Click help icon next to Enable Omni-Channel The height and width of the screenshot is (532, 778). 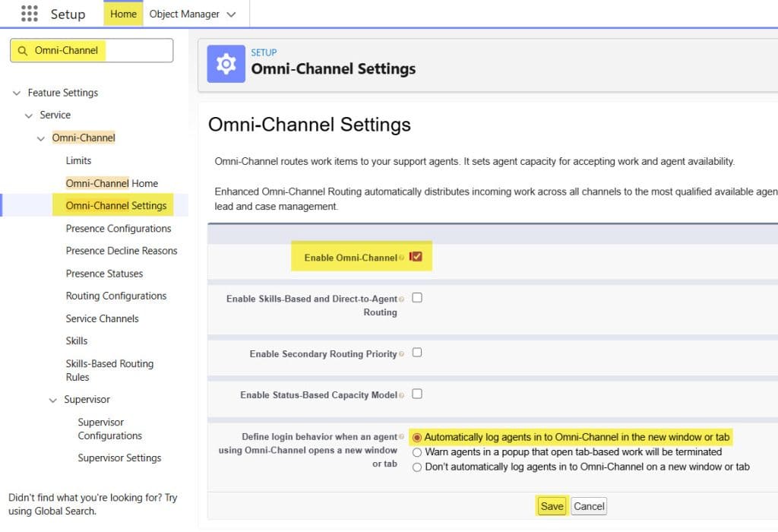(401, 258)
